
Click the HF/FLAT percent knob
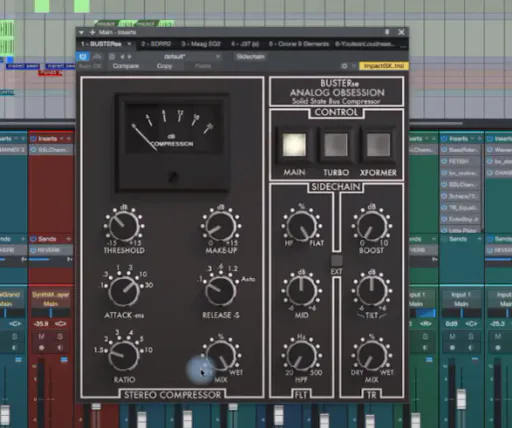[302, 226]
